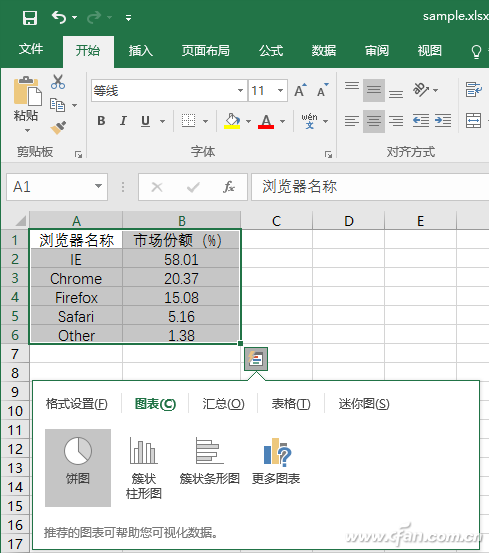The height and width of the screenshot is (553, 489).
Task: Undo the last action
Action: pos(59,17)
